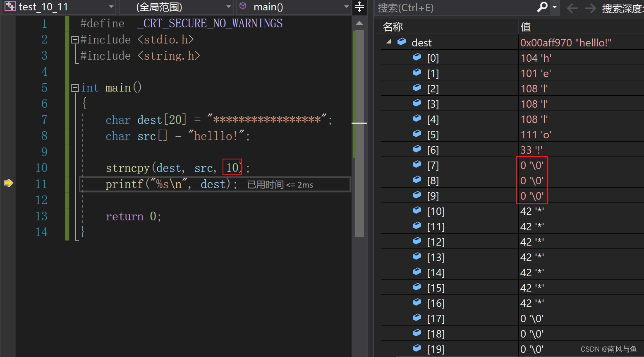This screenshot has height=357, width=644.
Task: Select the value 101 'e'
Action: pyautogui.click(x=536, y=73)
